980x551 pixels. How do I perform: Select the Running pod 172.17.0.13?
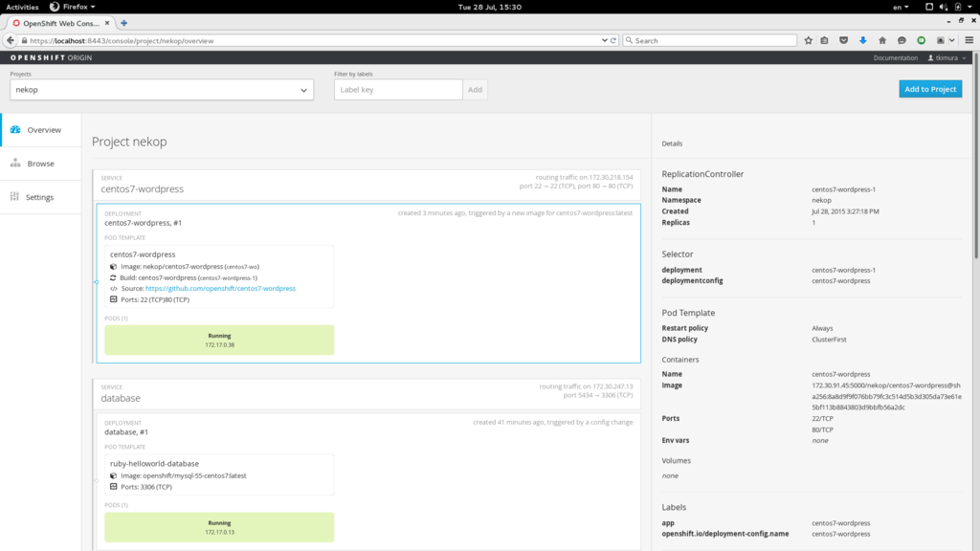[219, 527]
